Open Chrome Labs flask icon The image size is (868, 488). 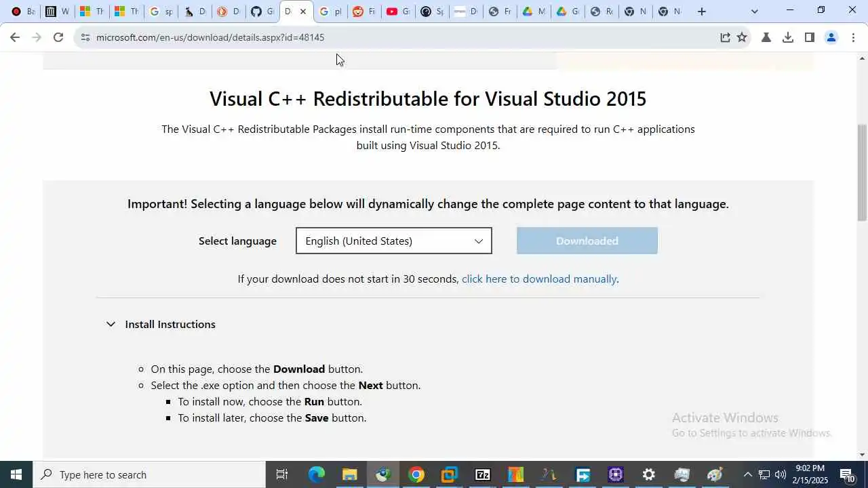click(766, 37)
